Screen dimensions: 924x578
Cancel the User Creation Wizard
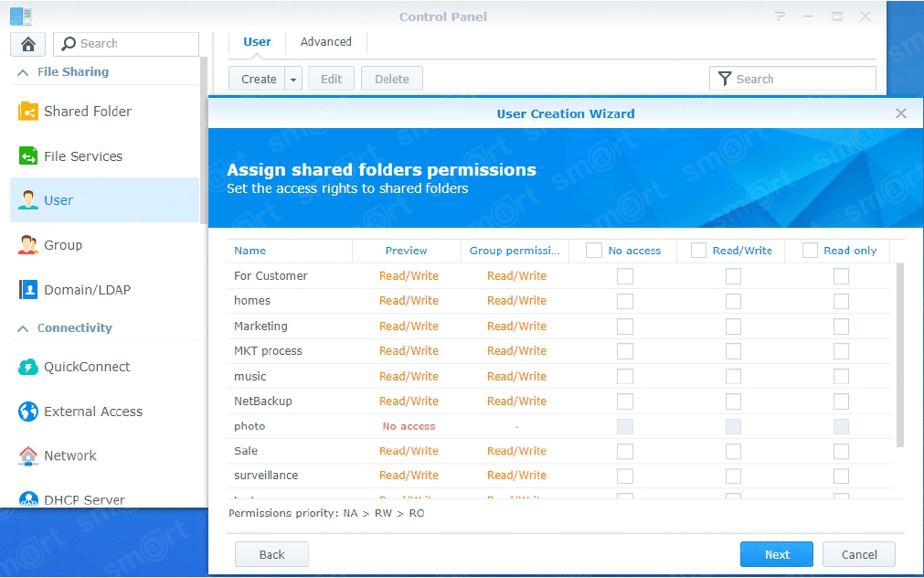point(859,554)
